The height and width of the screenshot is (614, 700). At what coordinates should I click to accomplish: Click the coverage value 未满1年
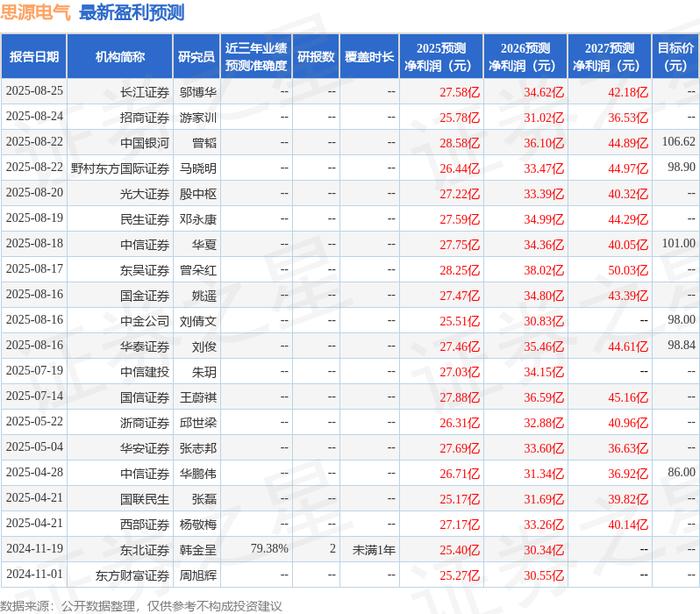(374, 551)
